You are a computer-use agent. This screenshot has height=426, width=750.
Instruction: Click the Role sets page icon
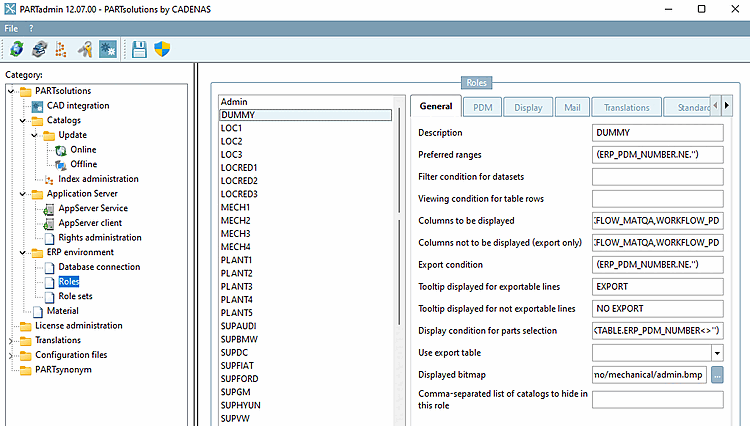coord(49,297)
